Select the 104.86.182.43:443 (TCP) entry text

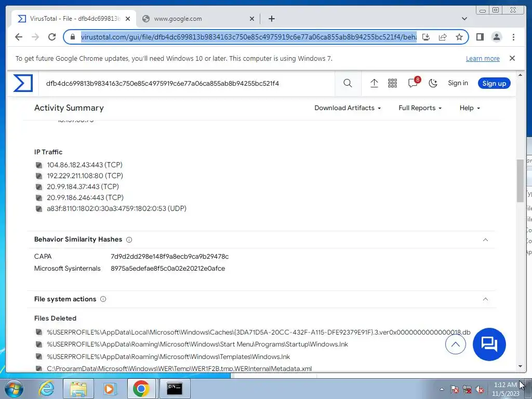[x=85, y=165]
